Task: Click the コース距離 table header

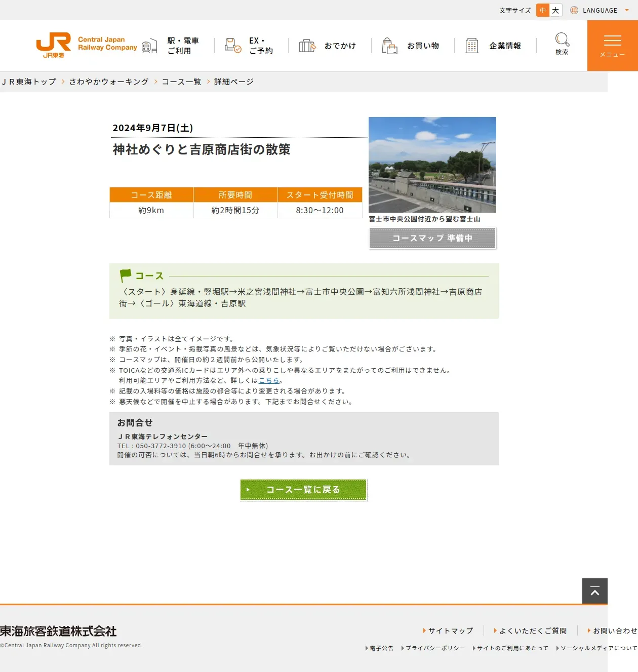Action: [x=151, y=195]
